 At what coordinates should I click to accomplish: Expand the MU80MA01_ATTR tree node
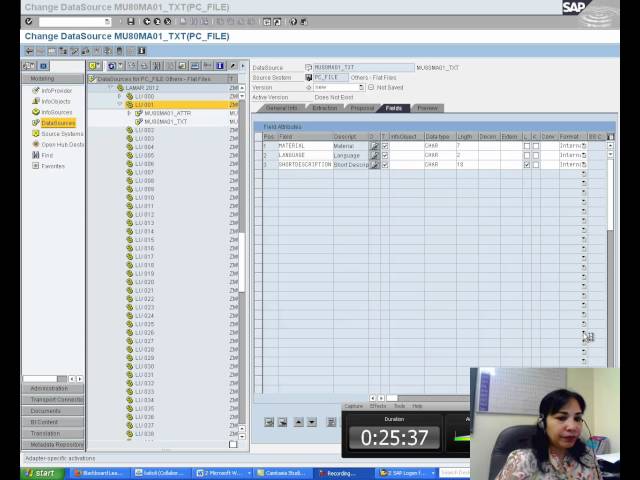129,113
